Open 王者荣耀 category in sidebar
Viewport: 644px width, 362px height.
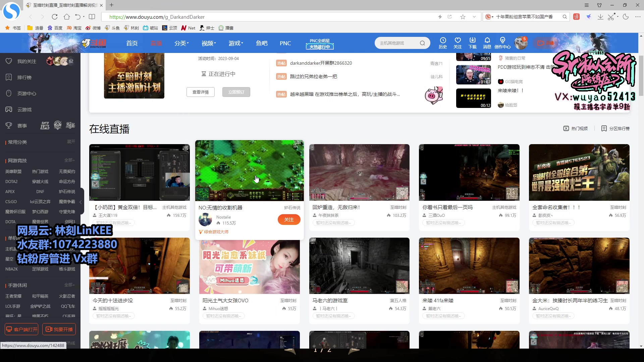coord(13,296)
